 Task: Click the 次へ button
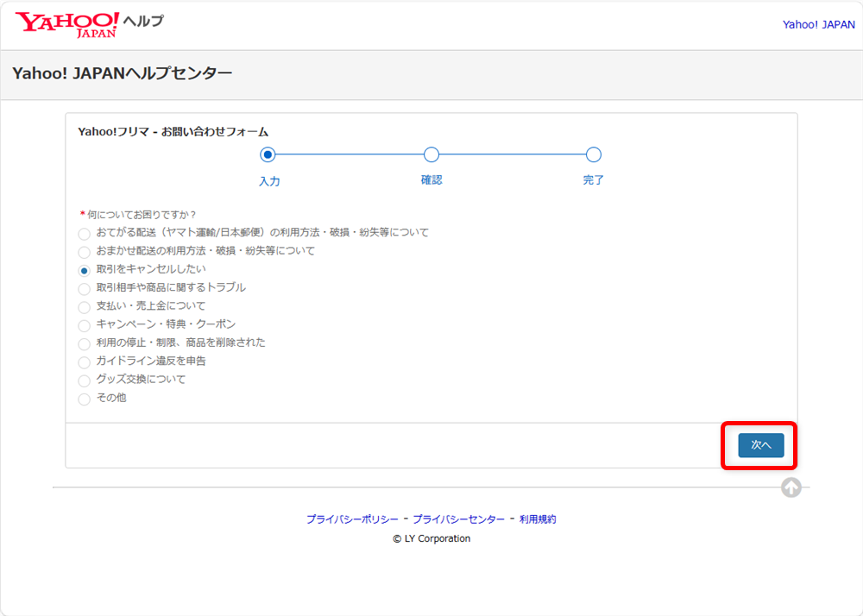[x=760, y=445]
